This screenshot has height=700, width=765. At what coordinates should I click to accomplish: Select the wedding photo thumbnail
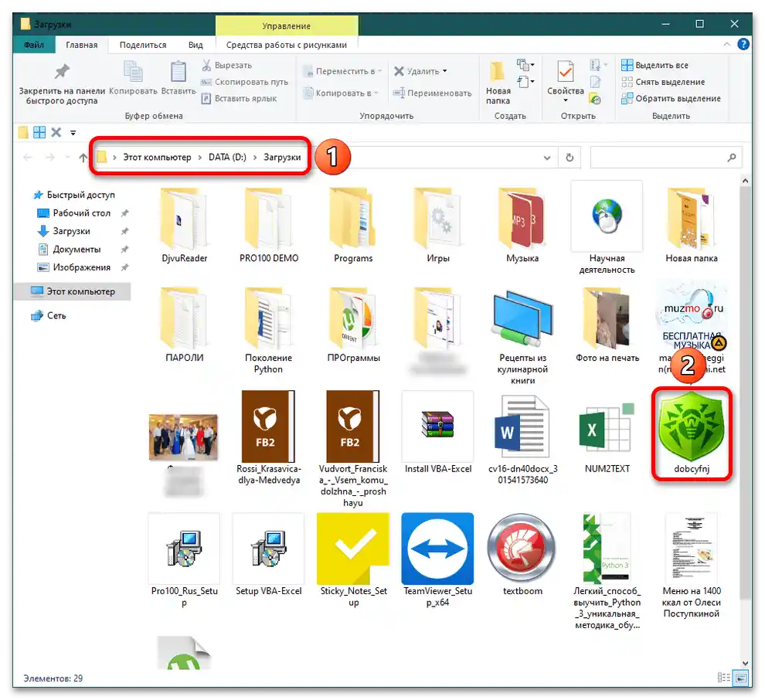pyautogui.click(x=183, y=437)
